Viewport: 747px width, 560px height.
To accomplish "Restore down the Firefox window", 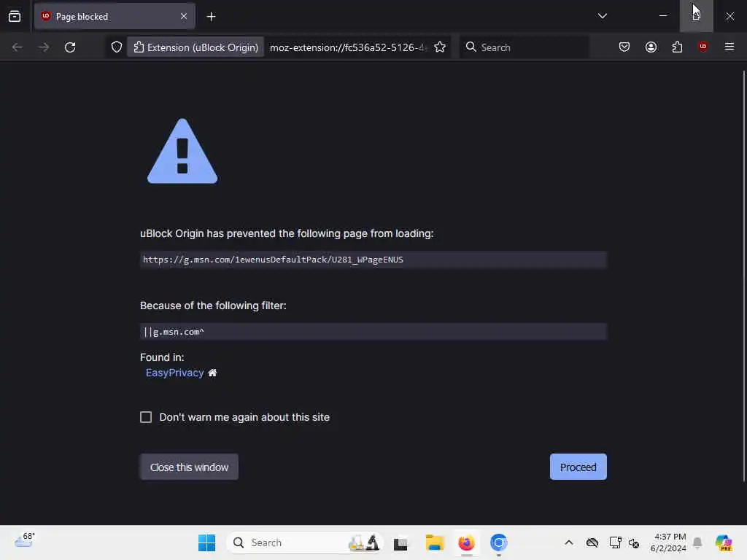I will (x=696, y=16).
